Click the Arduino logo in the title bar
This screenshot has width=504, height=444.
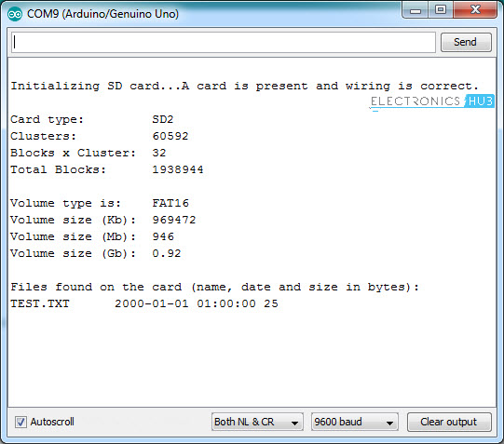coord(15,14)
